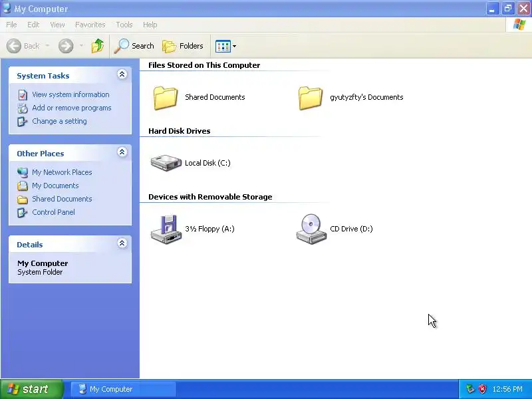
Task: Click the View system information icon
Action: point(23,95)
